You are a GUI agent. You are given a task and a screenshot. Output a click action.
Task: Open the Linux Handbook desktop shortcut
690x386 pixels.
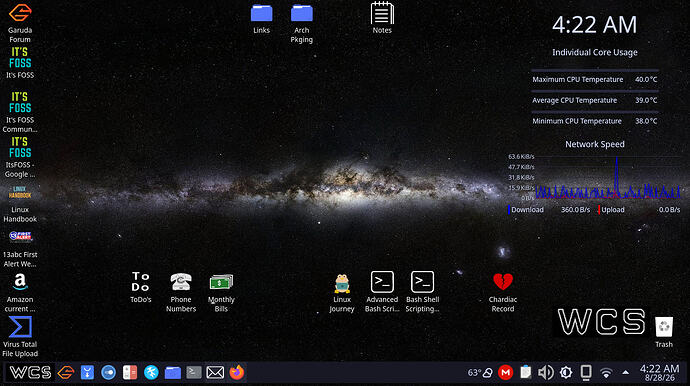(x=20, y=193)
